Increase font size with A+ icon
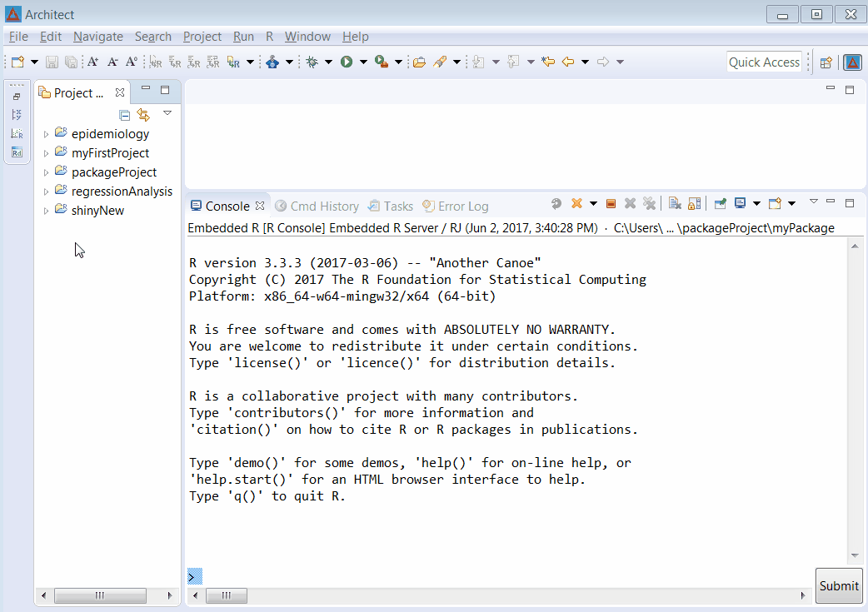The image size is (868, 612). tap(93, 62)
